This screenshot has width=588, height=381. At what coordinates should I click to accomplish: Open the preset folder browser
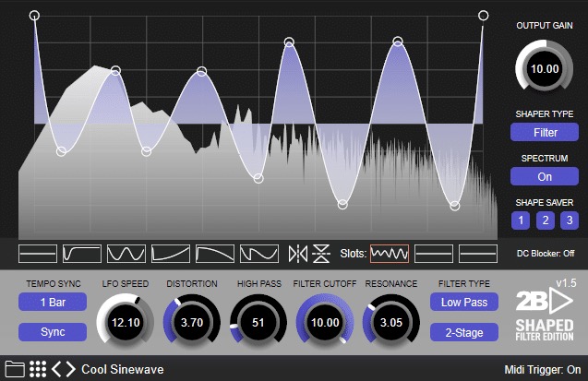[15, 369]
